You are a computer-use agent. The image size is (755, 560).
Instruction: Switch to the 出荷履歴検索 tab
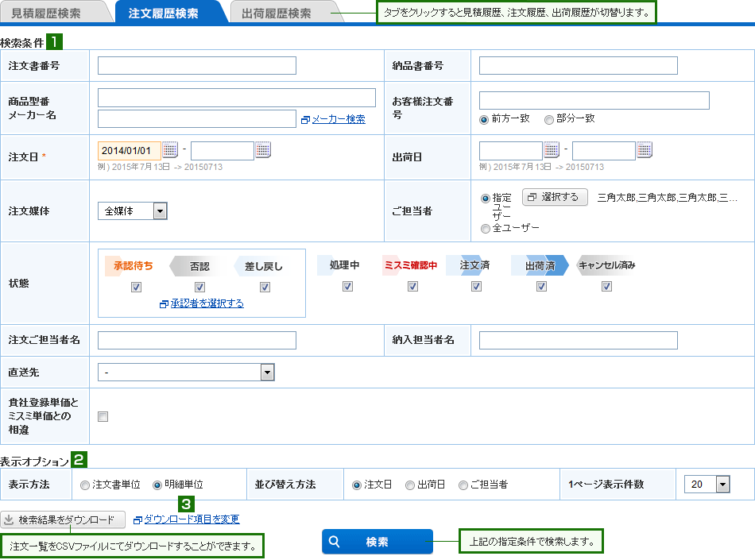point(277,14)
